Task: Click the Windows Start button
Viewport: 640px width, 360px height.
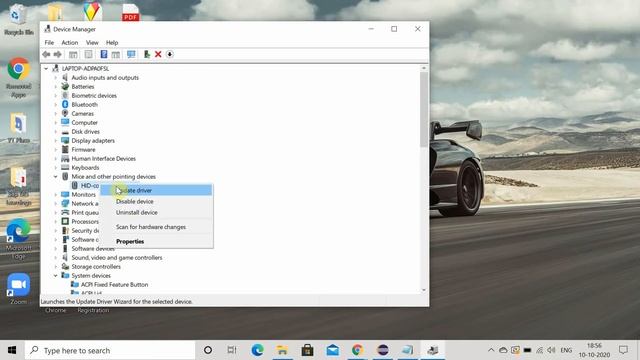Action: coord(12,350)
